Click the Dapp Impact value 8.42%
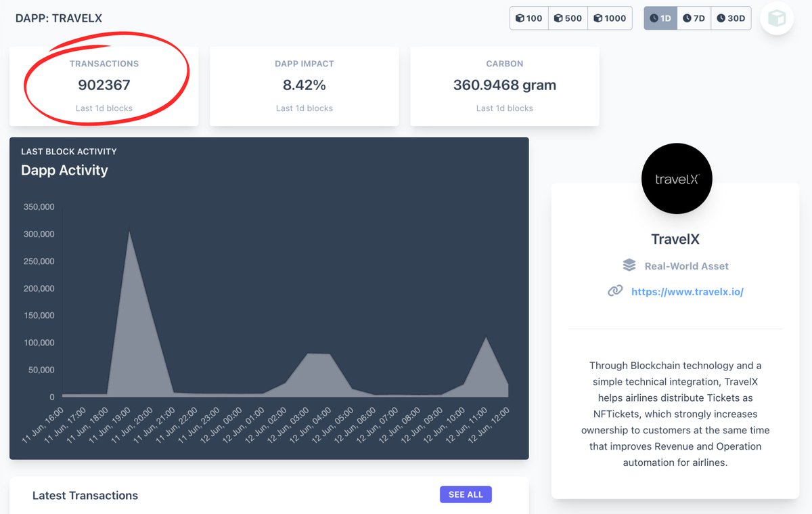Screen dimensions: 812x514 click(304, 85)
